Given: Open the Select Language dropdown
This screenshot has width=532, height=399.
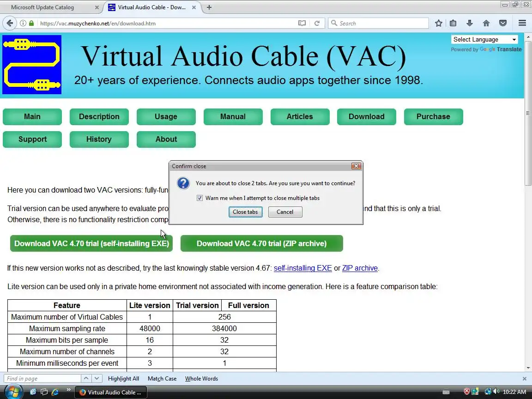Looking at the screenshot, I should pyautogui.click(x=484, y=39).
